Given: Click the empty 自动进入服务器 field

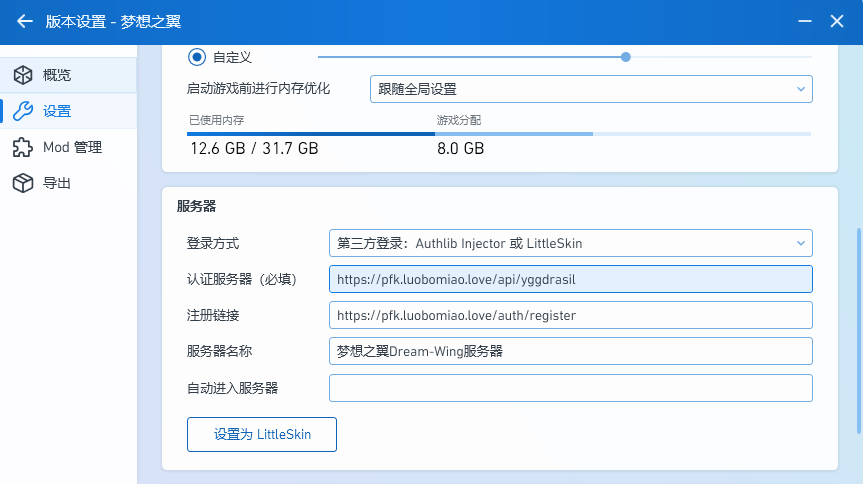Looking at the screenshot, I should [x=570, y=388].
